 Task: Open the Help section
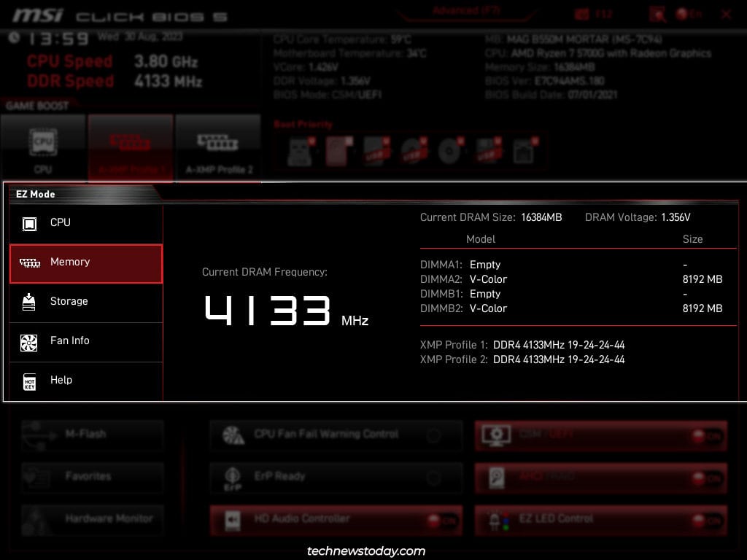pyautogui.click(x=86, y=381)
